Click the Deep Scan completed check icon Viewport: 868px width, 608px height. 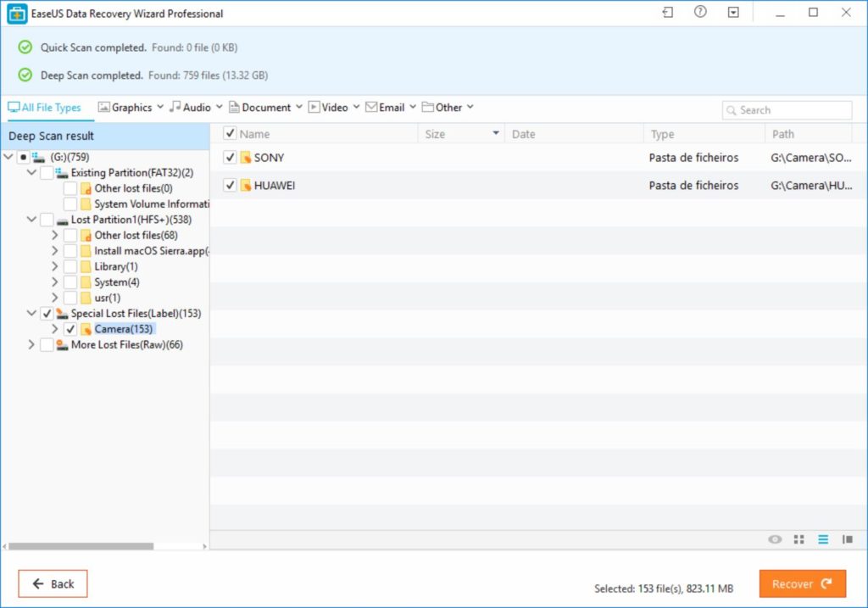(x=25, y=75)
